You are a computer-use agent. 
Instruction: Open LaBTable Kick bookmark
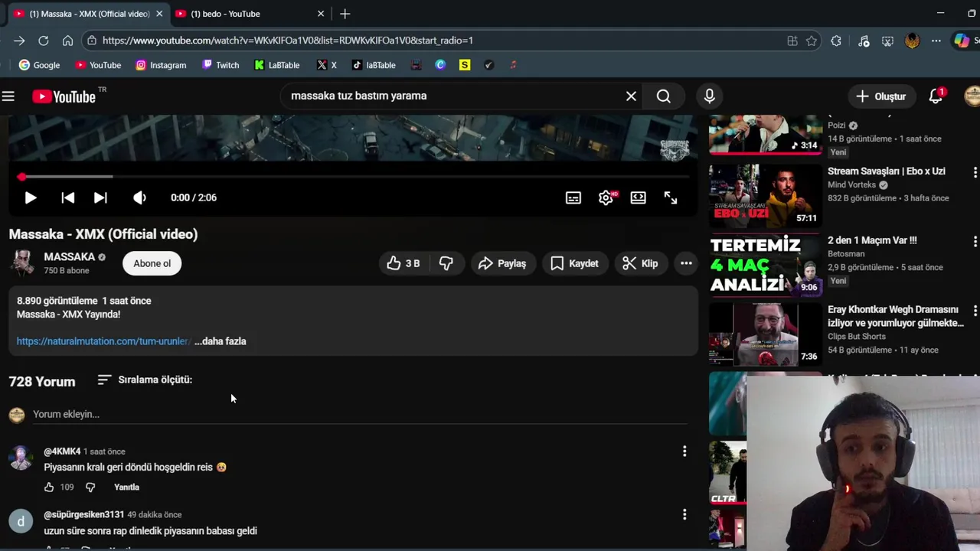click(276, 65)
